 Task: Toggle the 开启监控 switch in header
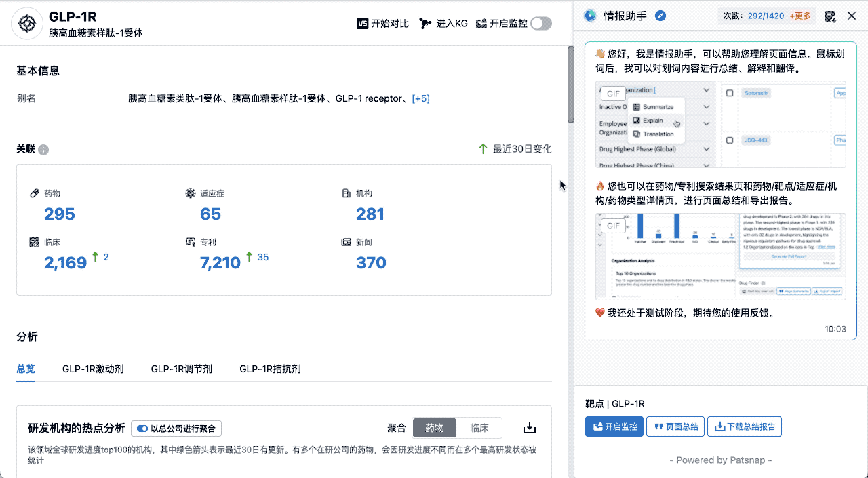point(541,23)
